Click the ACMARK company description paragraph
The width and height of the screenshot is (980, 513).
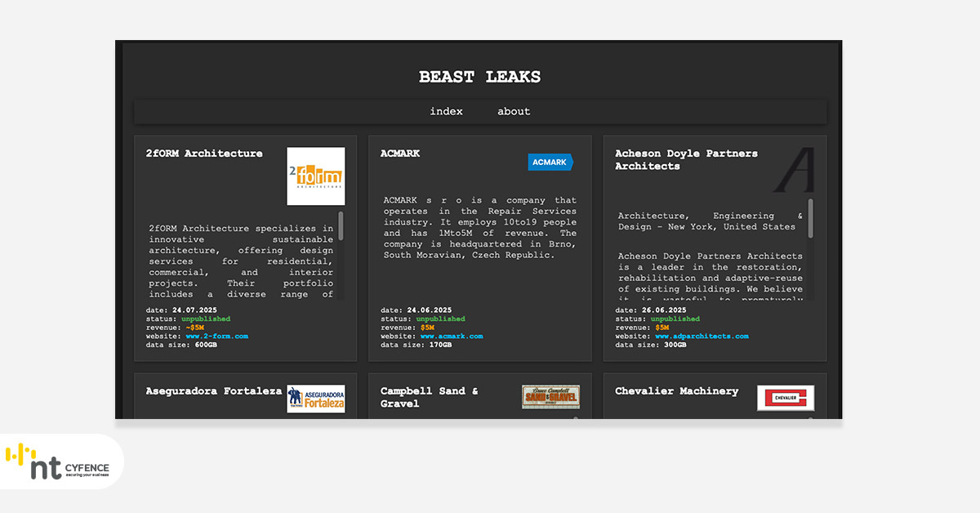480,228
